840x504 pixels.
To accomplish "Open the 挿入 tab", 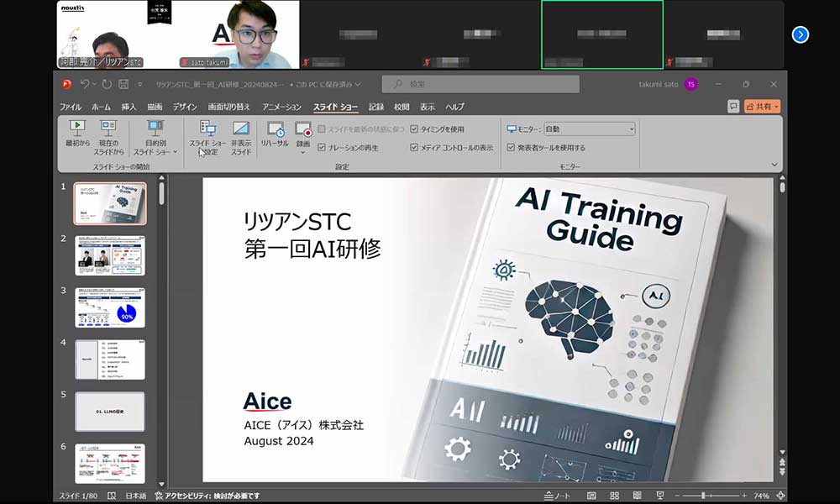I will click(129, 107).
